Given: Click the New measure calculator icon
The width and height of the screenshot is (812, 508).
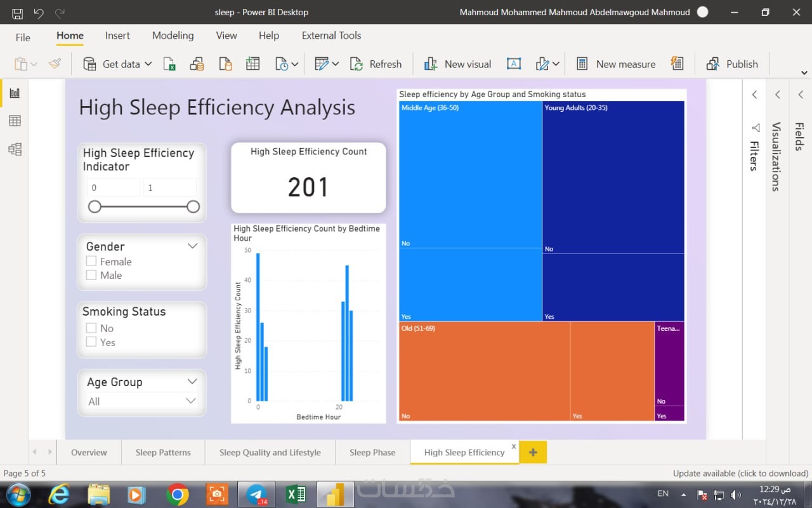Looking at the screenshot, I should point(582,63).
